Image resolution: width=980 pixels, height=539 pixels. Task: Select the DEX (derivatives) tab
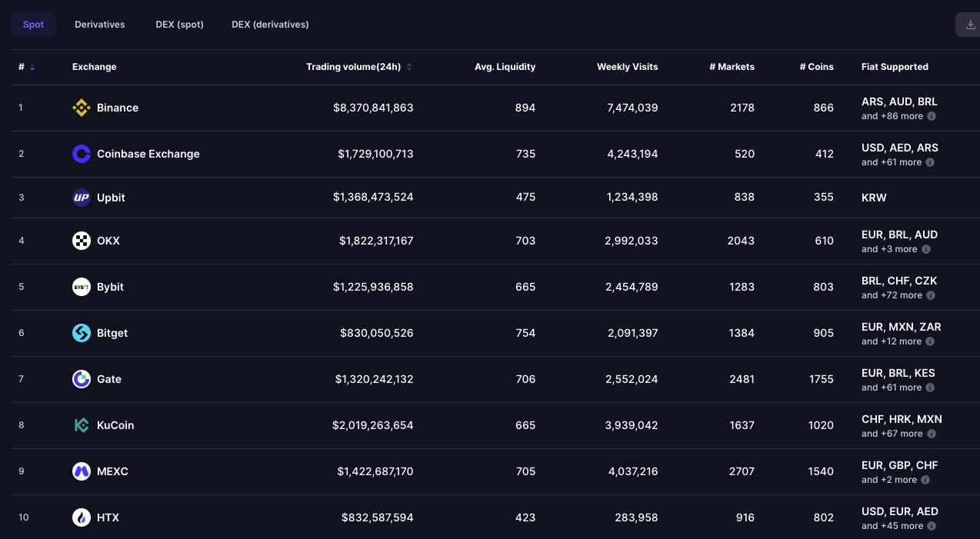[270, 25]
